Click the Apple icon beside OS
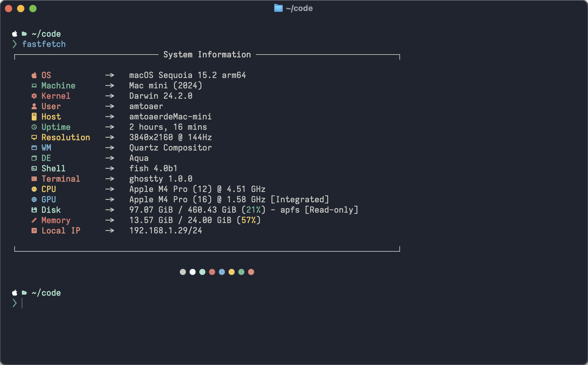 34,75
